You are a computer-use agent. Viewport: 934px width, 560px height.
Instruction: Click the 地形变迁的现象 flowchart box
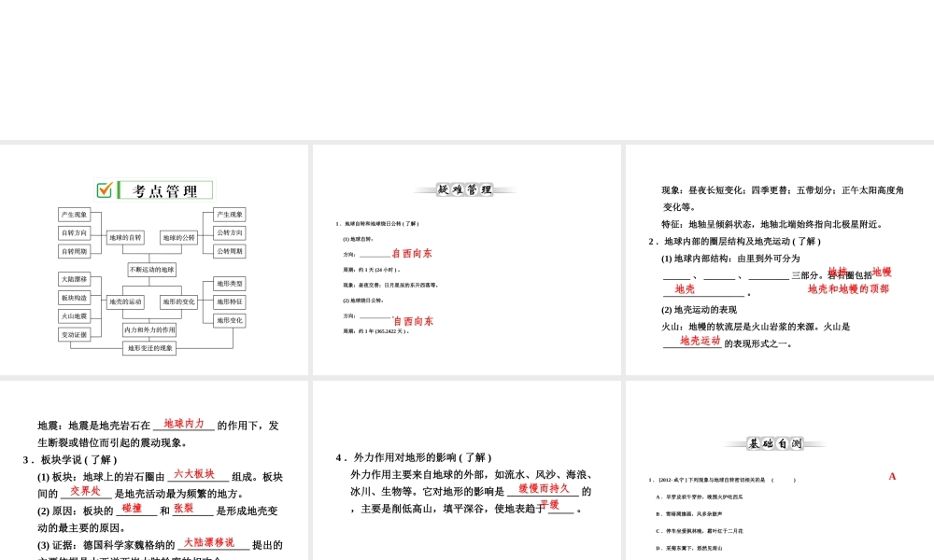149,348
